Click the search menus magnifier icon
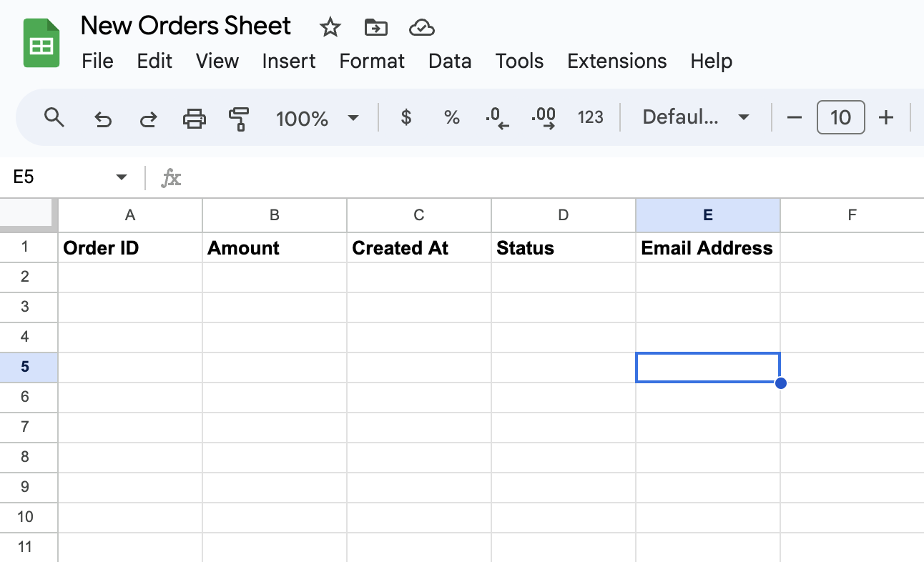The height and width of the screenshot is (562, 924). (54, 117)
